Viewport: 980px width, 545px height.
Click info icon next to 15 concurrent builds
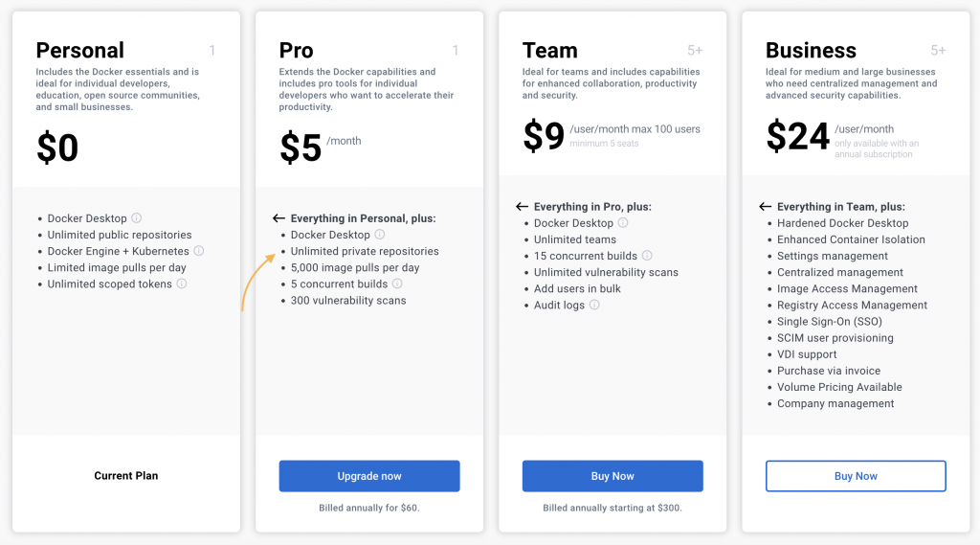647,256
